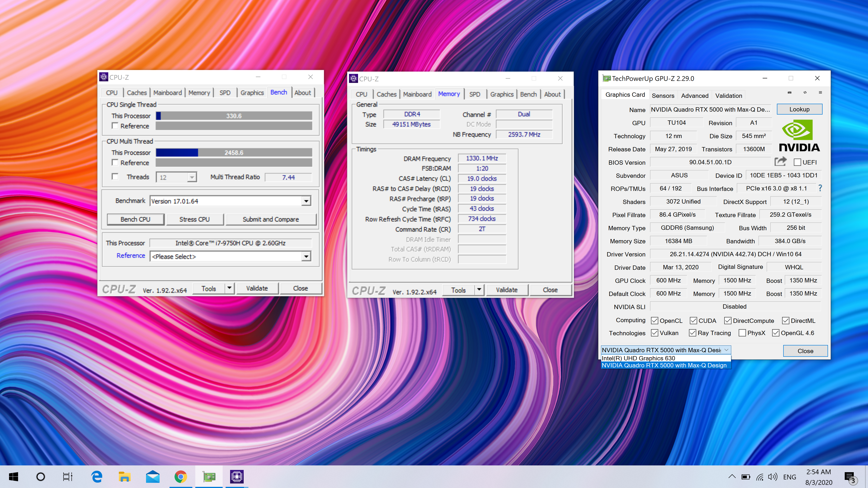Open Mainboard tab in Bench window
The width and height of the screenshot is (868, 488).
point(167,93)
